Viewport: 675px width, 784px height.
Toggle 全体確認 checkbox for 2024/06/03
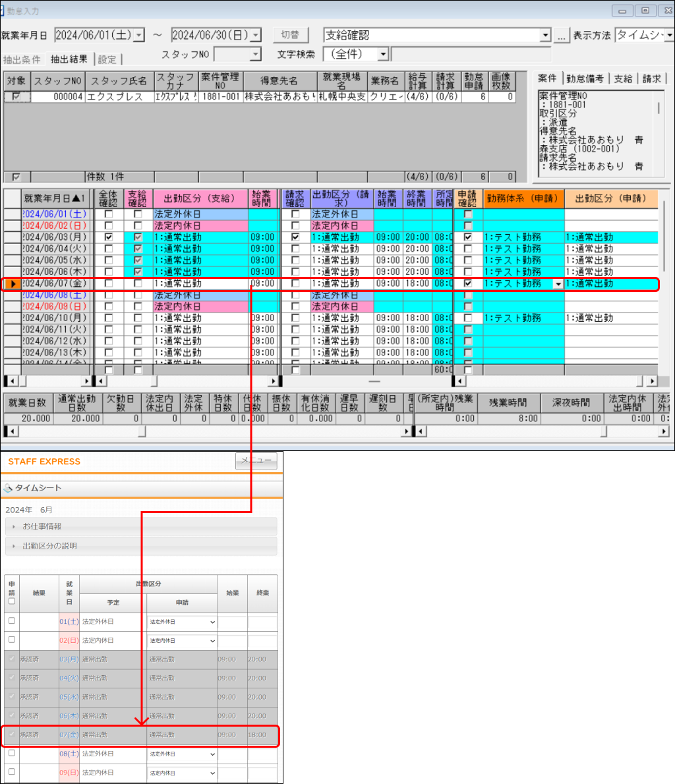[x=109, y=237]
